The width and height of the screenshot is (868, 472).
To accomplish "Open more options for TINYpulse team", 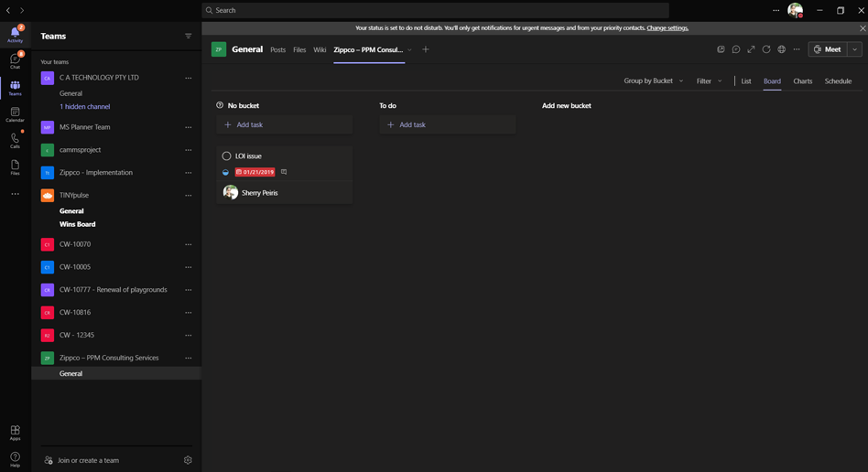I will 189,196.
